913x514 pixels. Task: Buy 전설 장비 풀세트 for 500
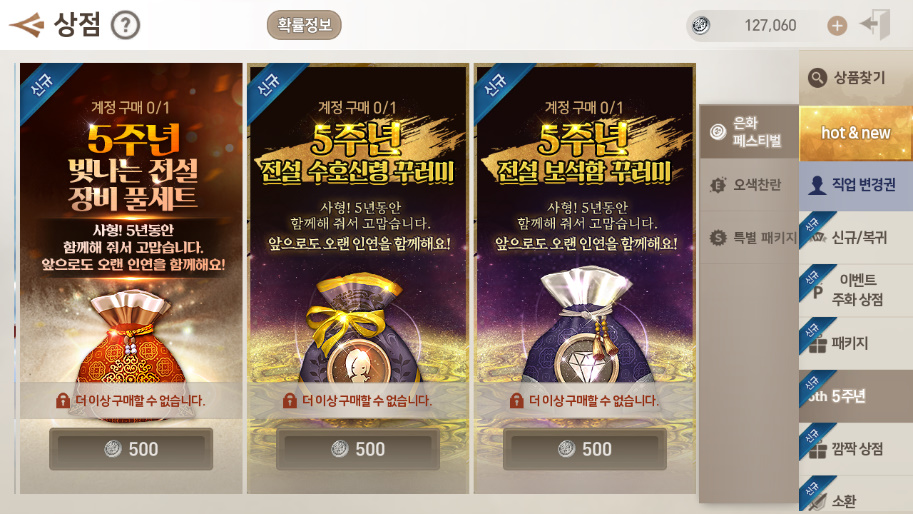(131, 449)
